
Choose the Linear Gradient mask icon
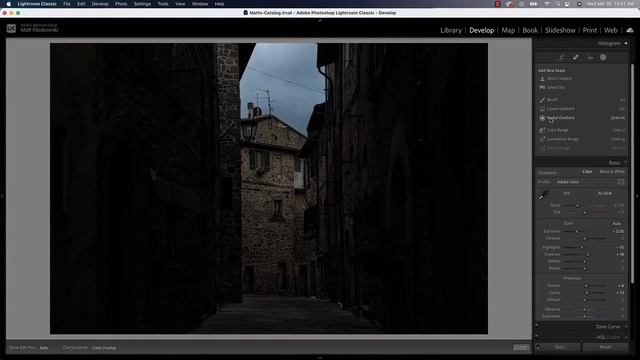pyautogui.click(x=542, y=109)
